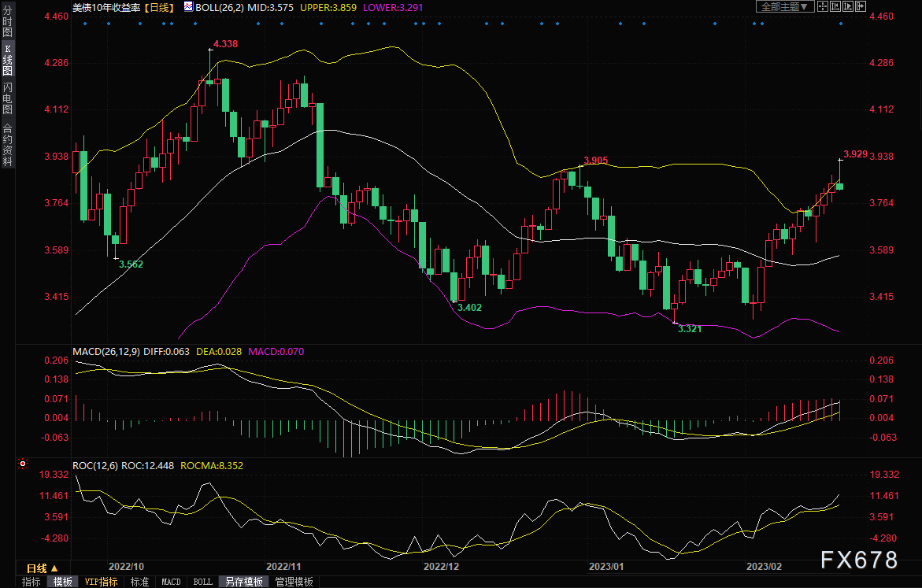
Task: Switch to 分时图 view in sidebar
Action: [x=8, y=22]
